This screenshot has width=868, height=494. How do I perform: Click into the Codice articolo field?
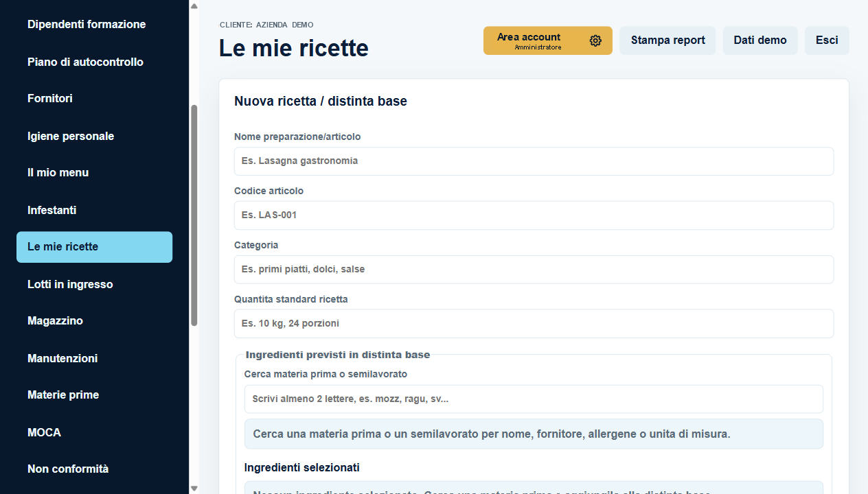[534, 215]
